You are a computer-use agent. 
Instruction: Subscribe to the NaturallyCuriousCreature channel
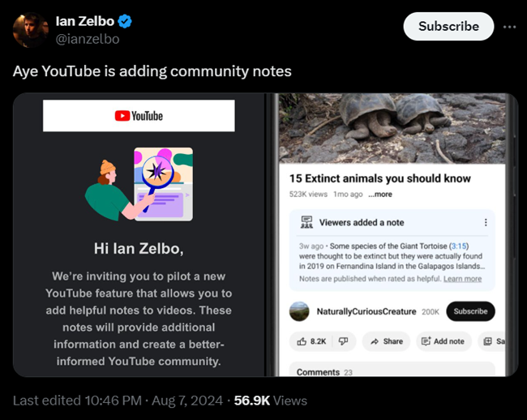[x=470, y=311]
